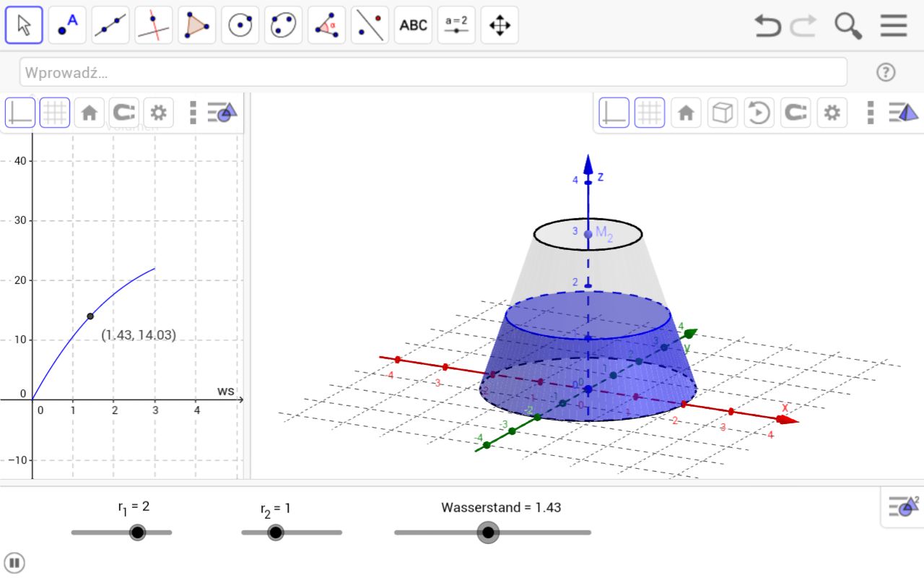Select the Point tool

(67, 25)
